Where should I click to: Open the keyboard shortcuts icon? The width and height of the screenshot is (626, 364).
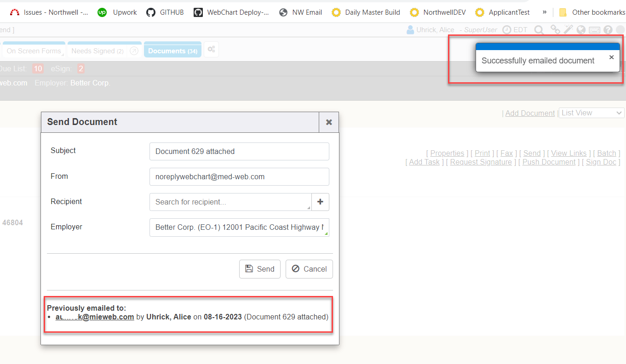(594, 30)
